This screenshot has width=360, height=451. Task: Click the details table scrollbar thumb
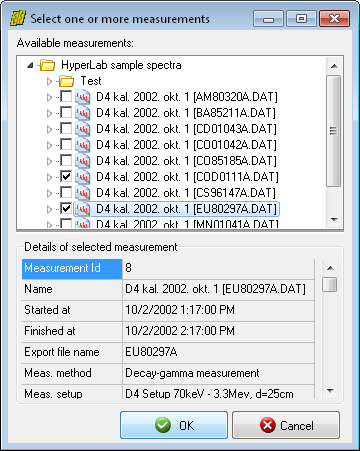tap(330, 284)
